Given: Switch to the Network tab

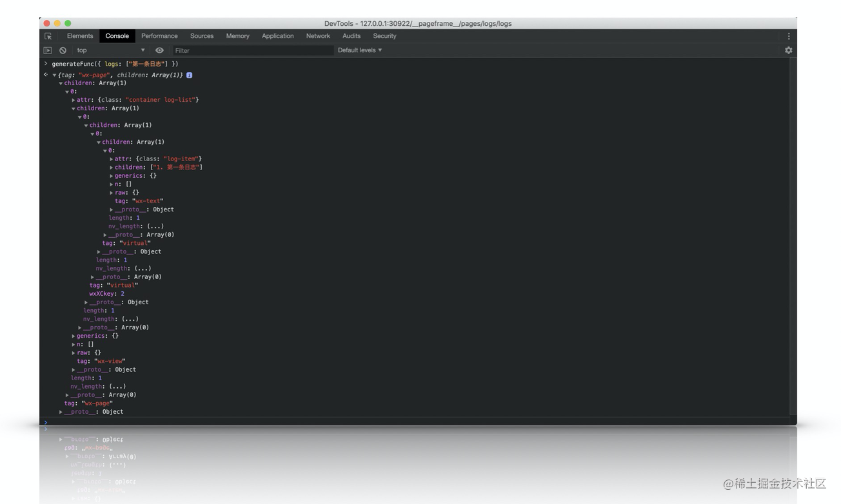Looking at the screenshot, I should pyautogui.click(x=318, y=36).
